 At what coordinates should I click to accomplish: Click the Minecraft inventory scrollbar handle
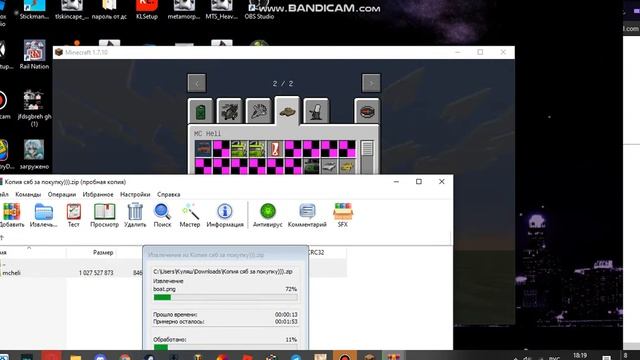[x=367, y=149]
